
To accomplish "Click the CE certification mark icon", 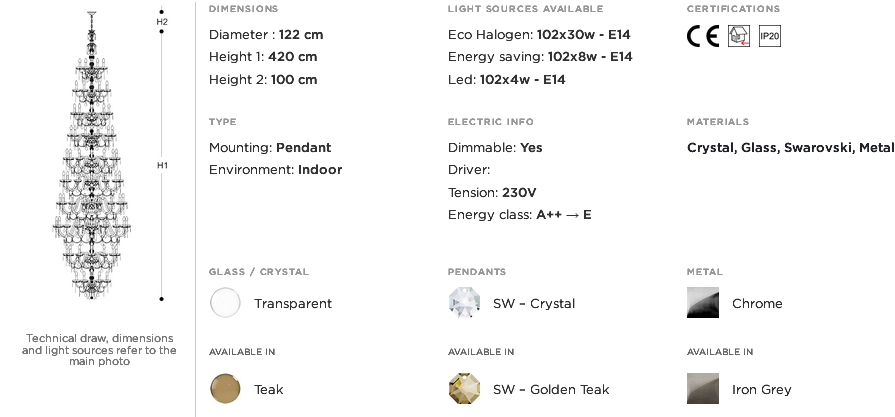I will click(x=702, y=36).
